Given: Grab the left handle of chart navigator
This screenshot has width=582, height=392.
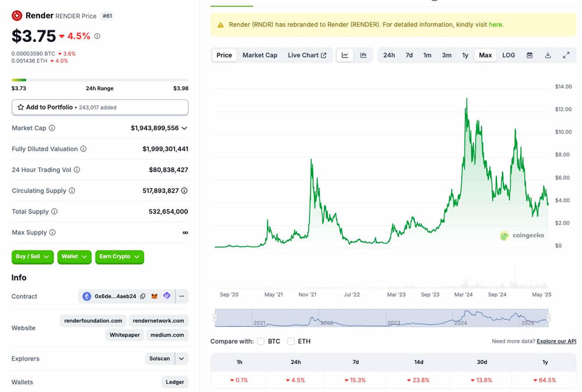Looking at the screenshot, I should [x=215, y=318].
